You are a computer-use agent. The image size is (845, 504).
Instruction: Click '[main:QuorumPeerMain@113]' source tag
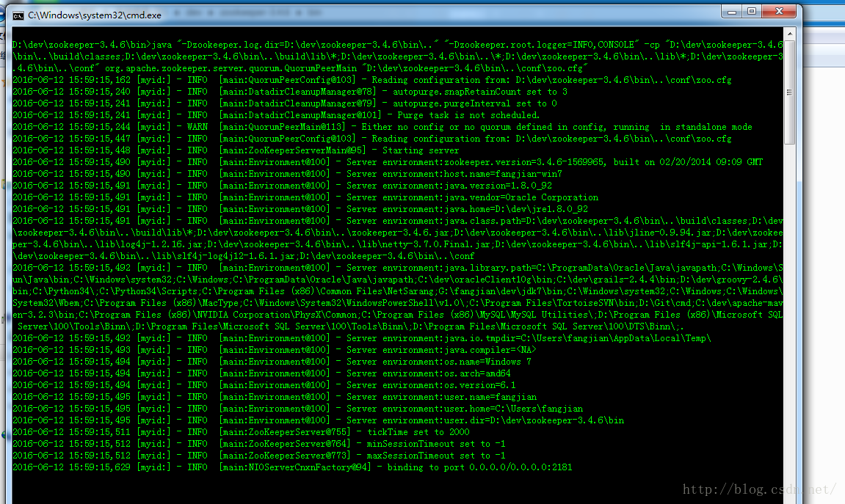point(282,127)
